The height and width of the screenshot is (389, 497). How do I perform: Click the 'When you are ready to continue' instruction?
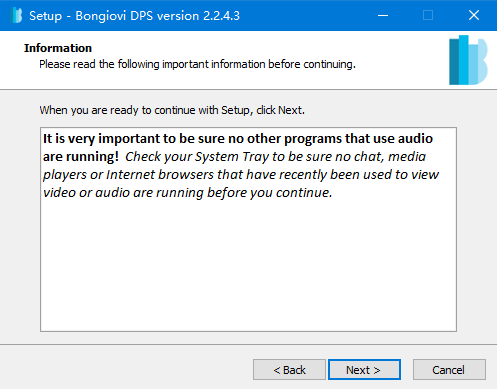(x=172, y=110)
